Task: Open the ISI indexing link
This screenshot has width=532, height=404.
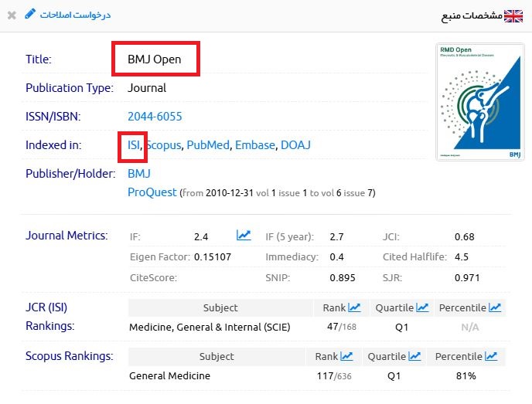Action: 133,144
